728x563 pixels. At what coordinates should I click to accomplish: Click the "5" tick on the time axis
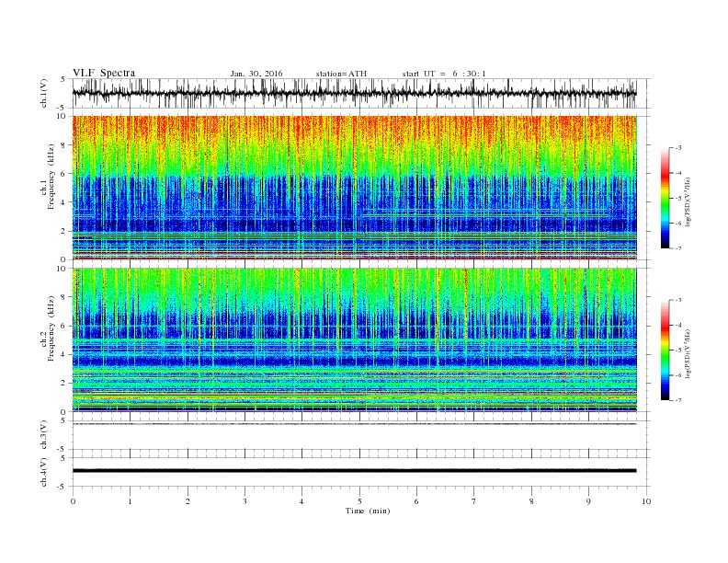click(359, 501)
